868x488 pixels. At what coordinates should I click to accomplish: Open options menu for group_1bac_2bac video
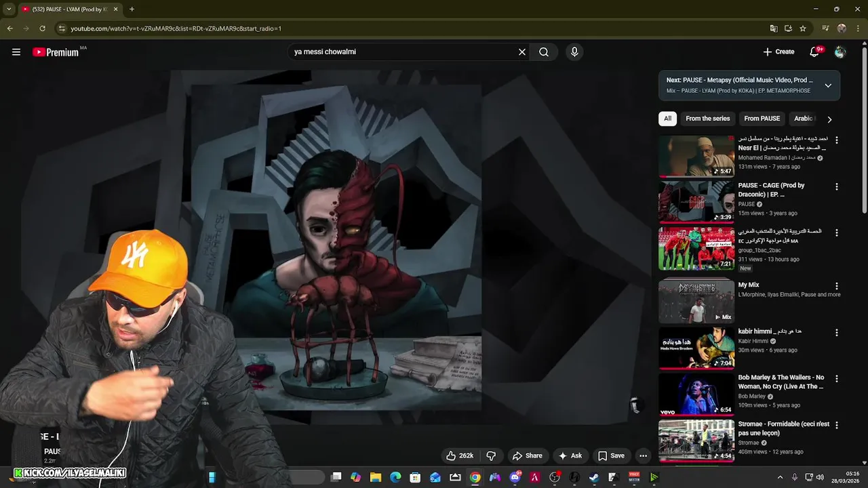pos(836,232)
